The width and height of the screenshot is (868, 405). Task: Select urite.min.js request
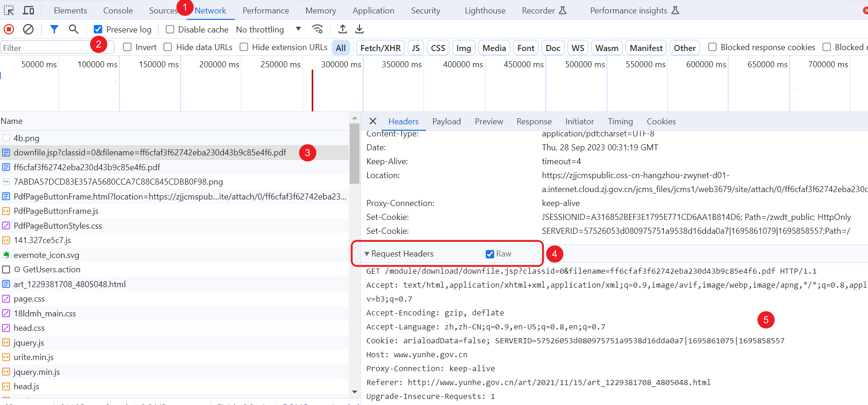tap(174, 357)
